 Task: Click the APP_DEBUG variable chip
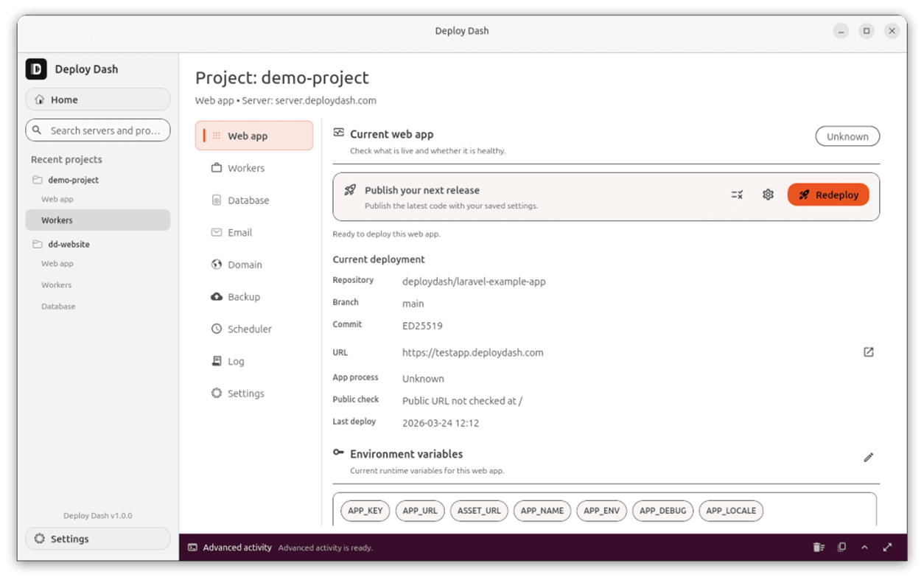click(x=662, y=511)
